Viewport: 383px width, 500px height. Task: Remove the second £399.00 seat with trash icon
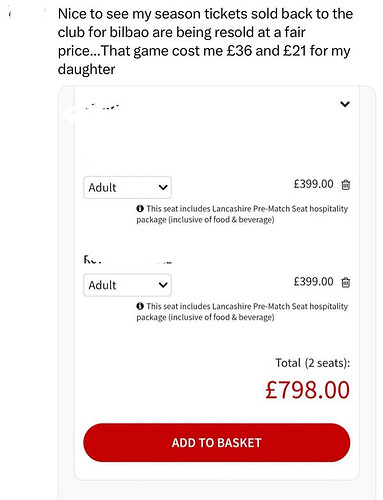pyautogui.click(x=346, y=282)
